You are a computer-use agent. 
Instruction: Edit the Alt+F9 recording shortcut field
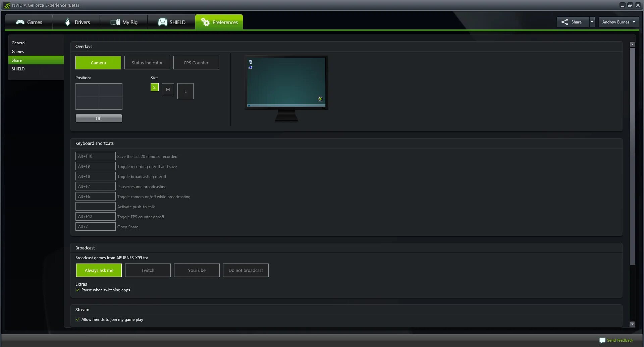(96, 166)
